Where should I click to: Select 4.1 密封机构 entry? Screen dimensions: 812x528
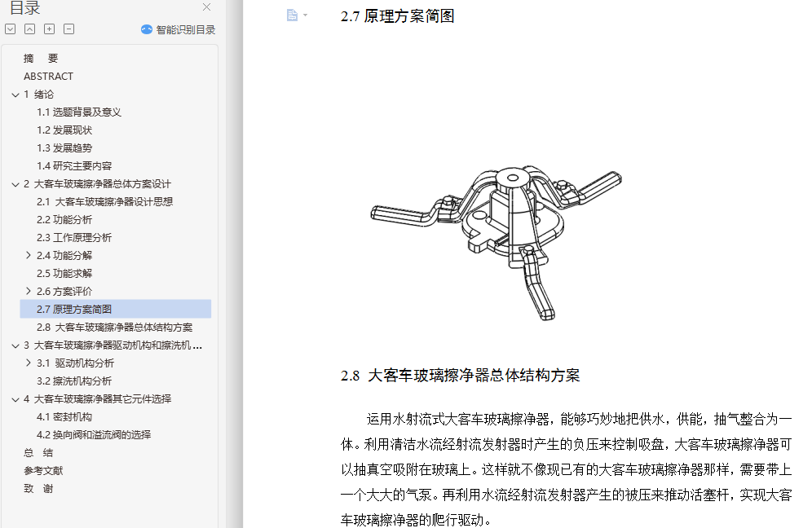pos(64,416)
